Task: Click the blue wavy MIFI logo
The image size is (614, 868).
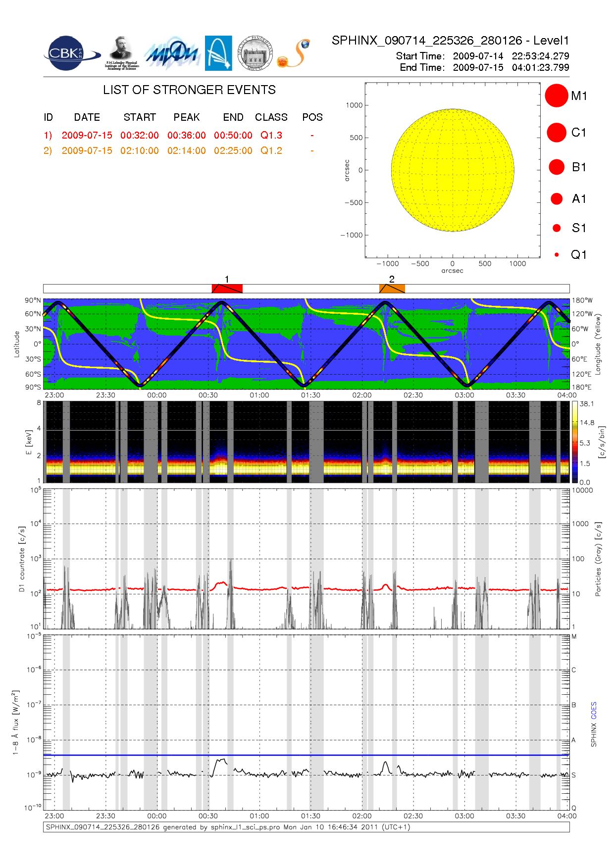Action: [x=171, y=53]
